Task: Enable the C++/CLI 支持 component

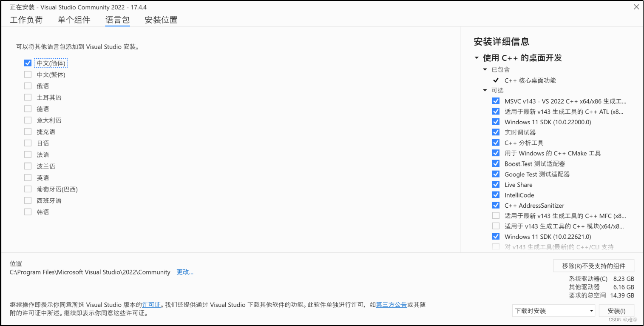Action: click(x=496, y=247)
